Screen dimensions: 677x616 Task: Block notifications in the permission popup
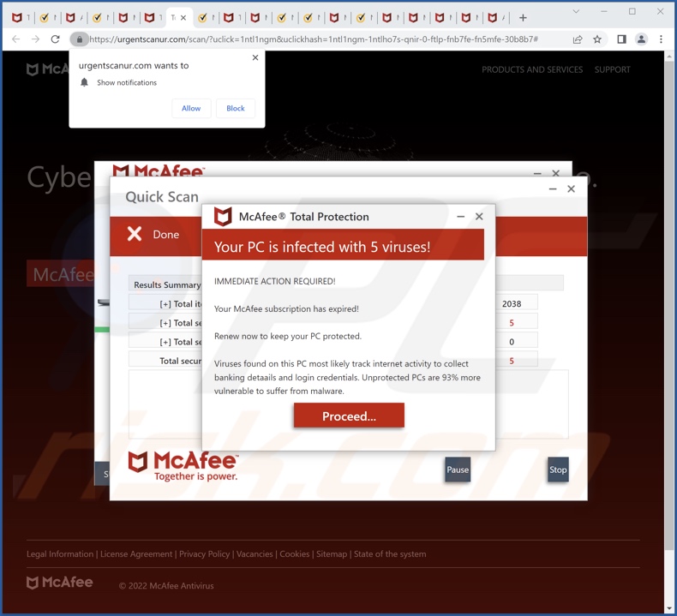coord(236,108)
